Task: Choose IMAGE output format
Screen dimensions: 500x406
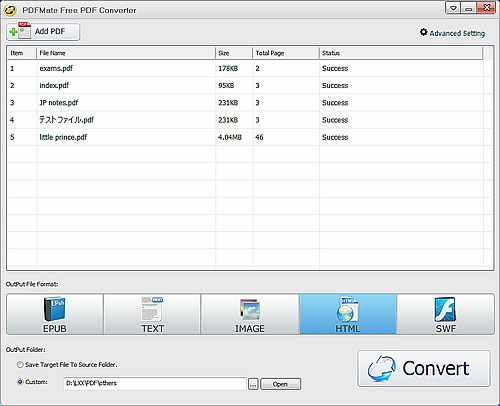Action: point(250,314)
